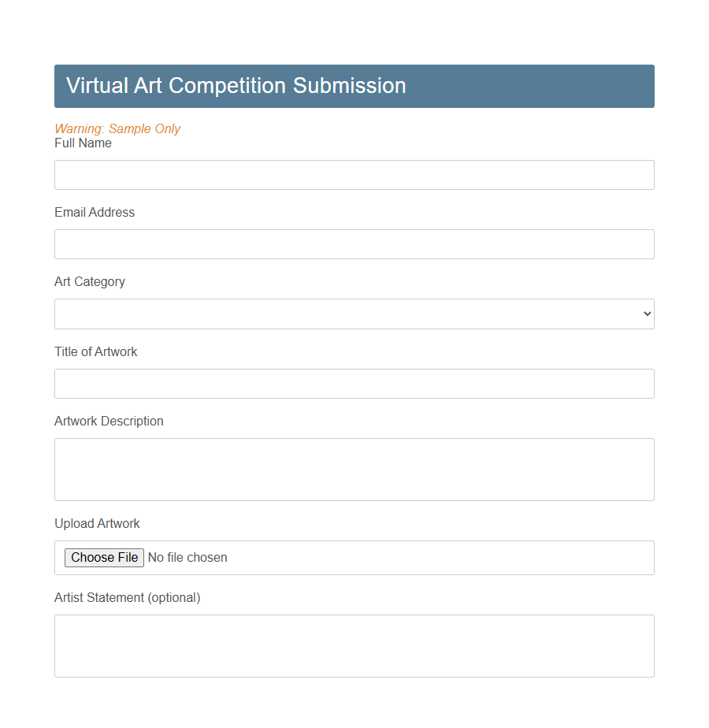
Task: Expand the category selection list
Action: (354, 314)
